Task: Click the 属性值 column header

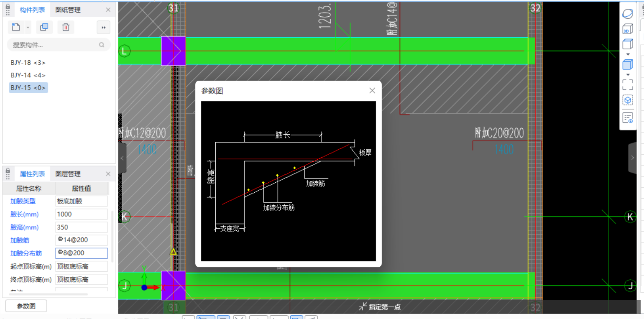Action: tap(82, 189)
